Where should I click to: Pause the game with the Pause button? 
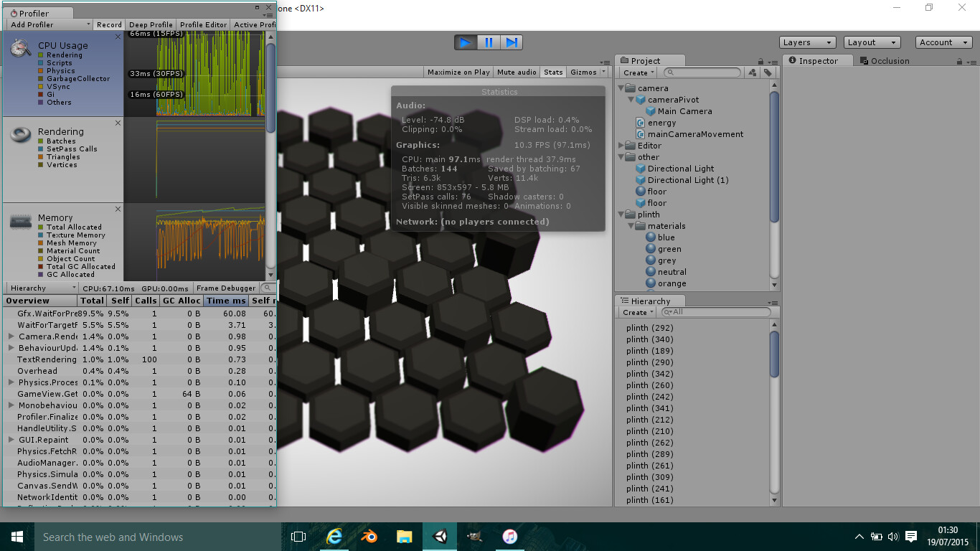(x=489, y=42)
